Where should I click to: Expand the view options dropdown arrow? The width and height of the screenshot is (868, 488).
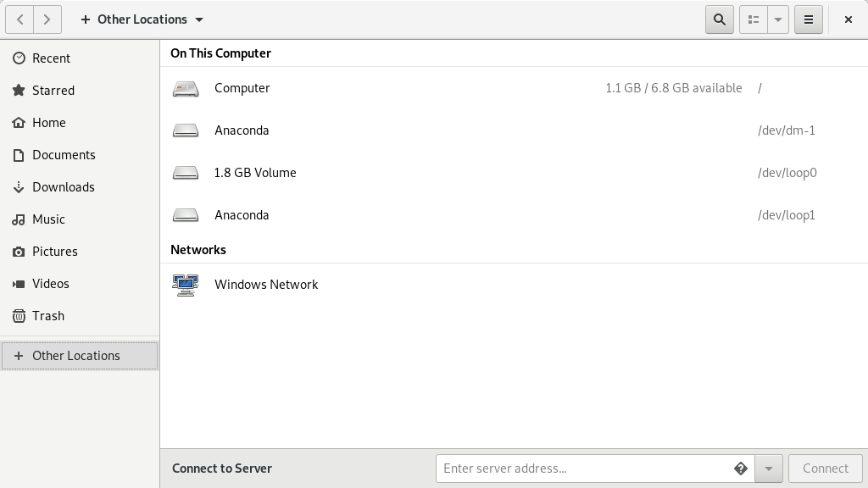778,19
